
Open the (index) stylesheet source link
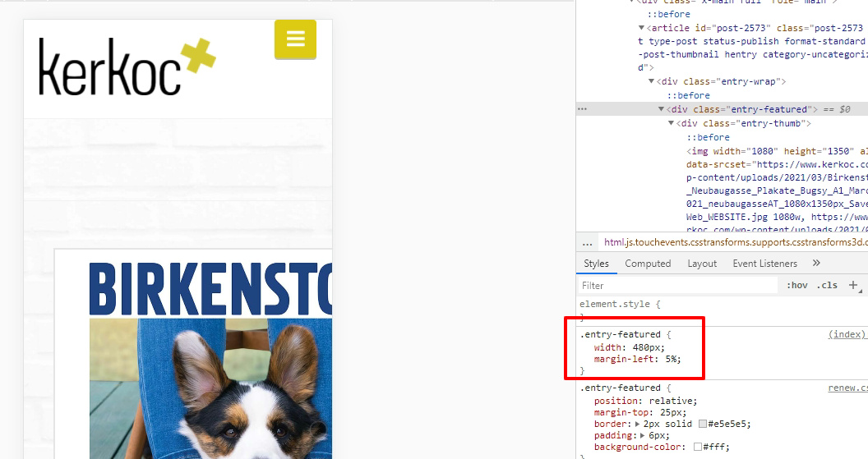[x=847, y=334]
